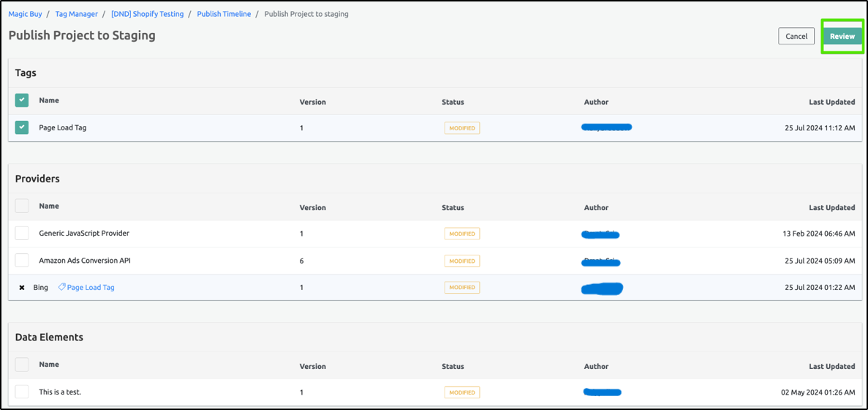The image size is (868, 410).
Task: Uncheck the Page Load Tag checkbox
Action: [x=22, y=128]
